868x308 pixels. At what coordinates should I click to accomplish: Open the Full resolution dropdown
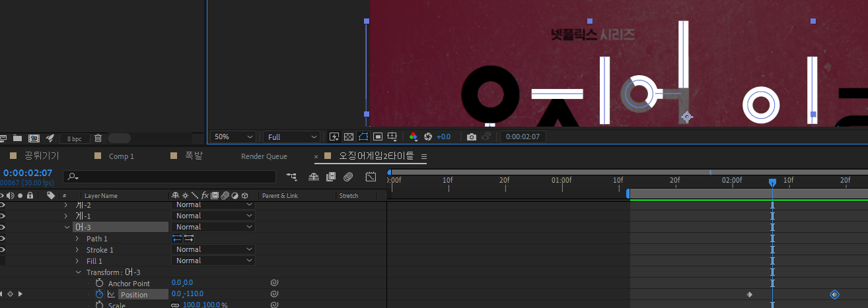click(291, 137)
